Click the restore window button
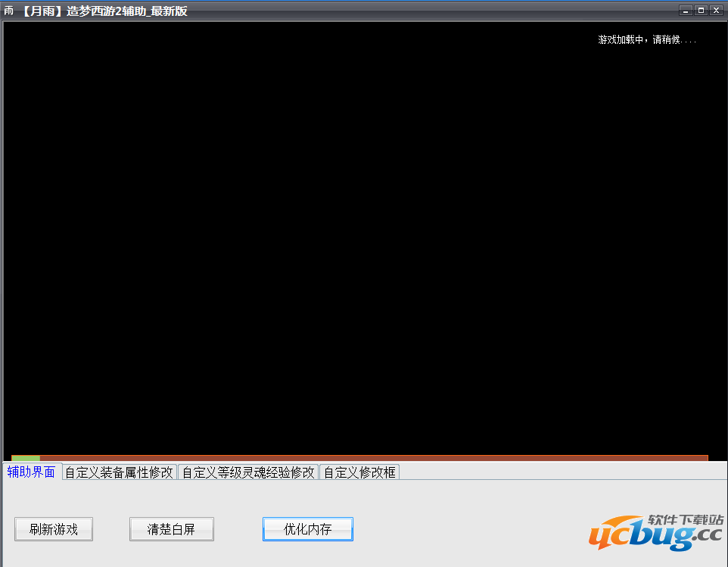Image resolution: width=728 pixels, height=567 pixels. tap(700, 11)
